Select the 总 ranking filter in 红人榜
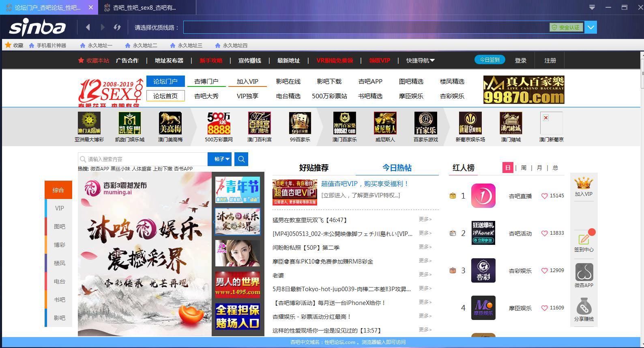Image resolution: width=644 pixels, height=348 pixels. [x=555, y=168]
